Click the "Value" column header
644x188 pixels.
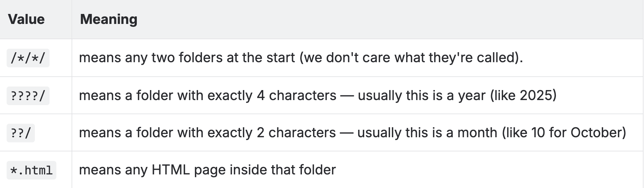[x=26, y=19]
